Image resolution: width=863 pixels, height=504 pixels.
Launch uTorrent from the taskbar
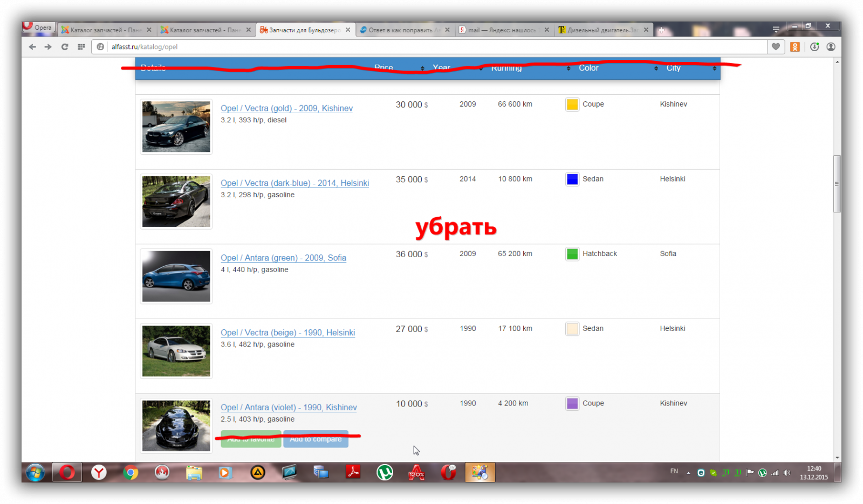click(x=385, y=473)
